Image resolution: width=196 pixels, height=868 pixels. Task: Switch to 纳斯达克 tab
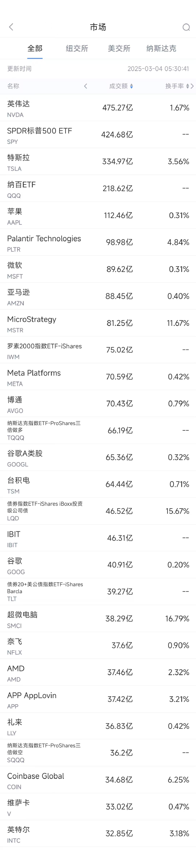click(161, 49)
